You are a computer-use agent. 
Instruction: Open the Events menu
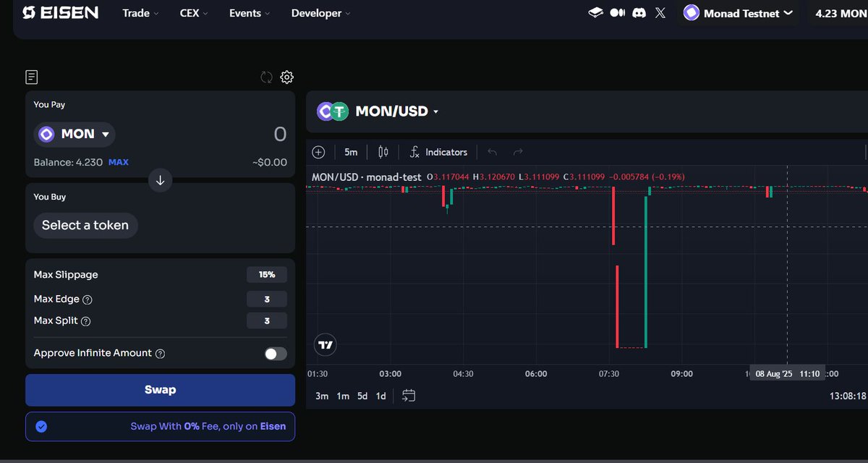[x=250, y=13]
